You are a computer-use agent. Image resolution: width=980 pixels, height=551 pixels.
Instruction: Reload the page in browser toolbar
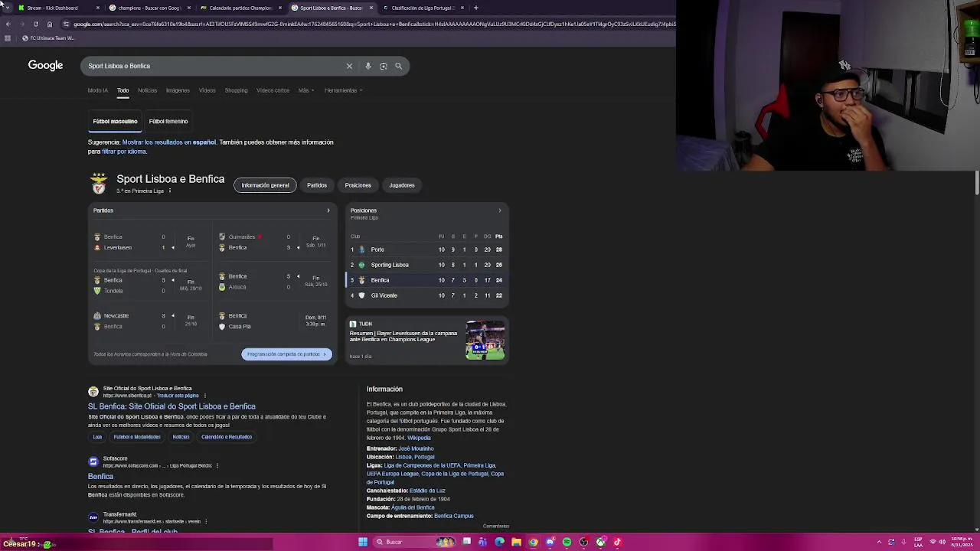[35, 24]
